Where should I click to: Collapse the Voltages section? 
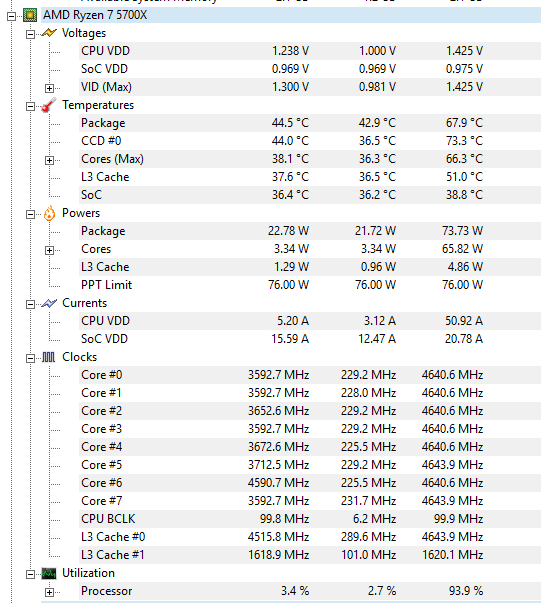click(x=30, y=34)
